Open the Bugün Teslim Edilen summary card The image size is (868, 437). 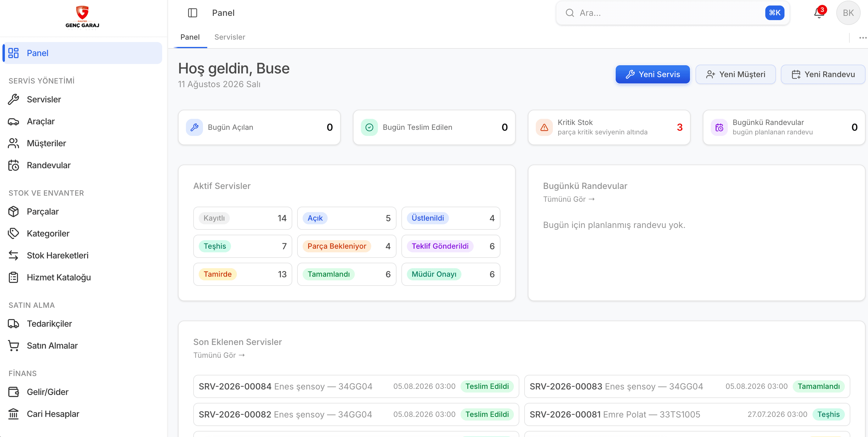[x=434, y=127]
